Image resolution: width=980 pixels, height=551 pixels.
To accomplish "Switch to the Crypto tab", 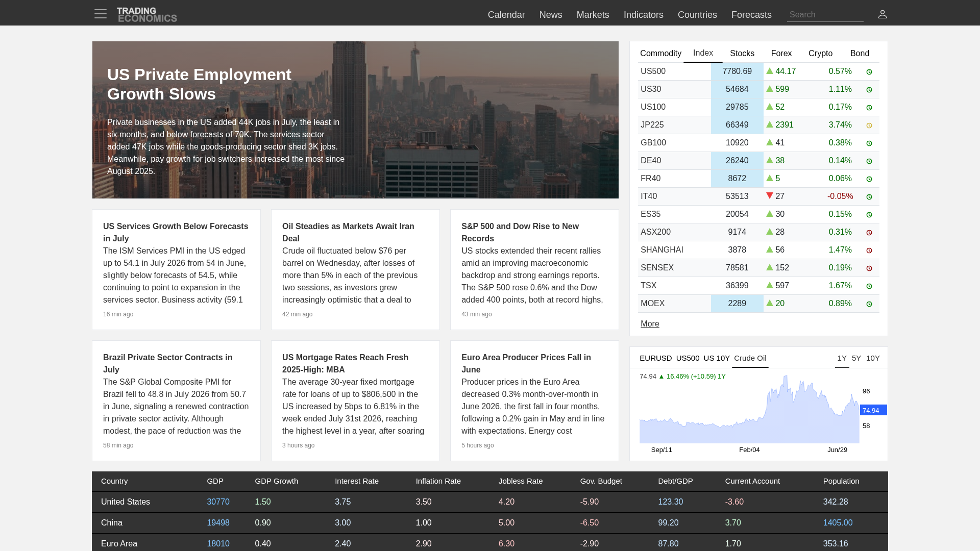I will [820, 54].
